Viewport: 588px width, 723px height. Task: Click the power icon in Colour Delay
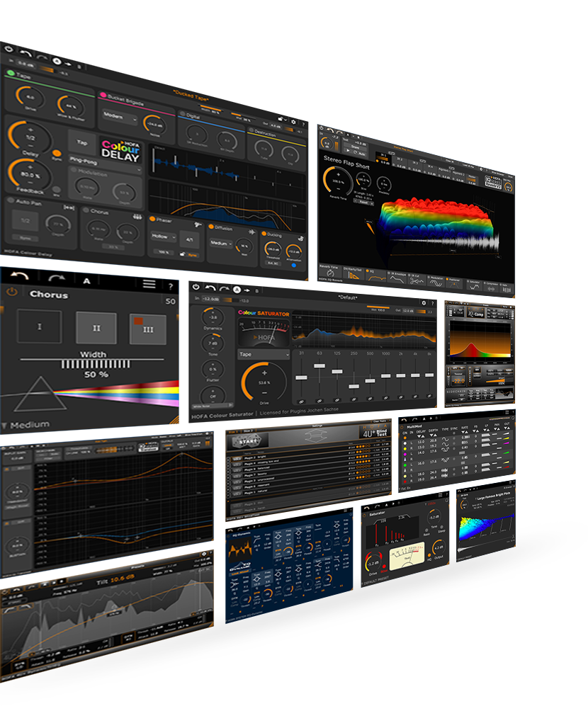point(8,50)
